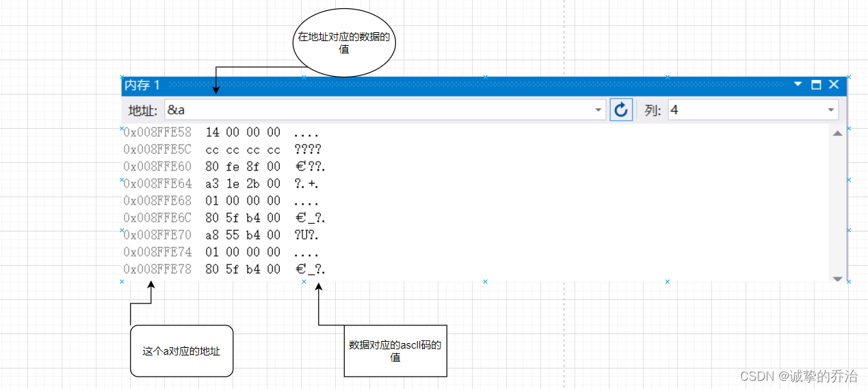Screen dimensions: 868x389
Task: Click the 地址: label
Action: 143,110
